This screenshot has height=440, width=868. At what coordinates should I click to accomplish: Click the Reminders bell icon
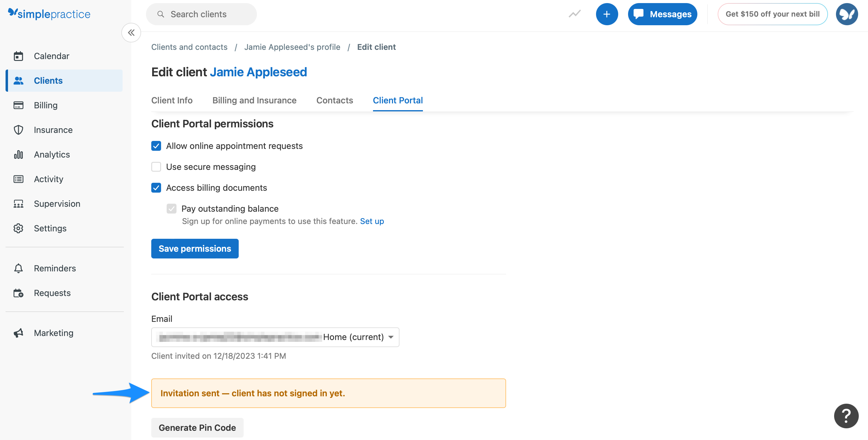coord(18,268)
